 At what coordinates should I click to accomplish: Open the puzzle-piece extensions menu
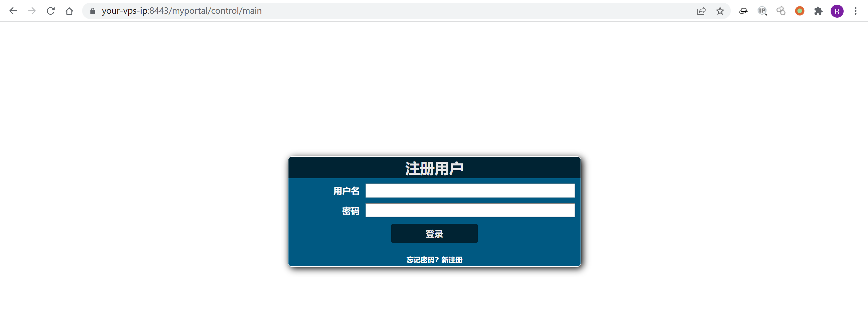(818, 11)
